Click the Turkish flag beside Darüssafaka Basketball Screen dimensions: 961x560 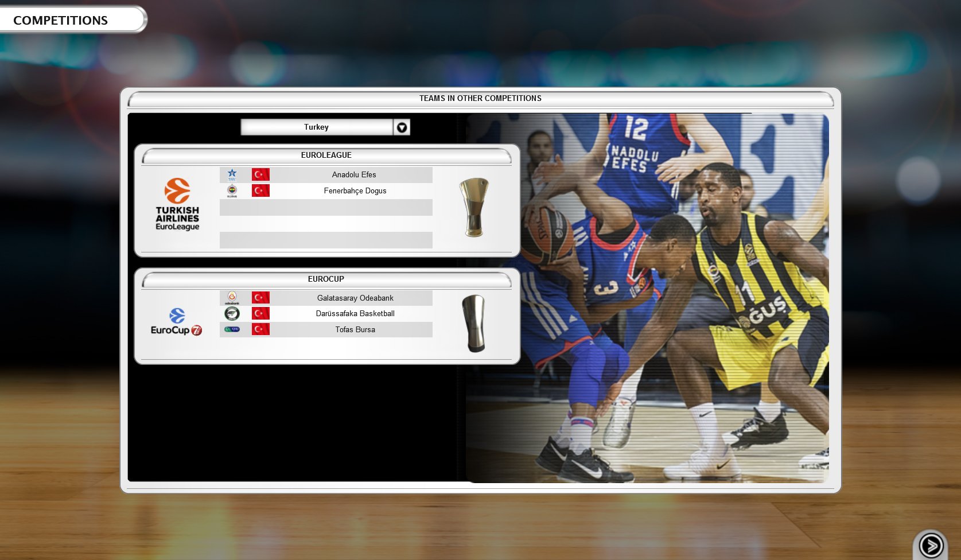point(260,313)
